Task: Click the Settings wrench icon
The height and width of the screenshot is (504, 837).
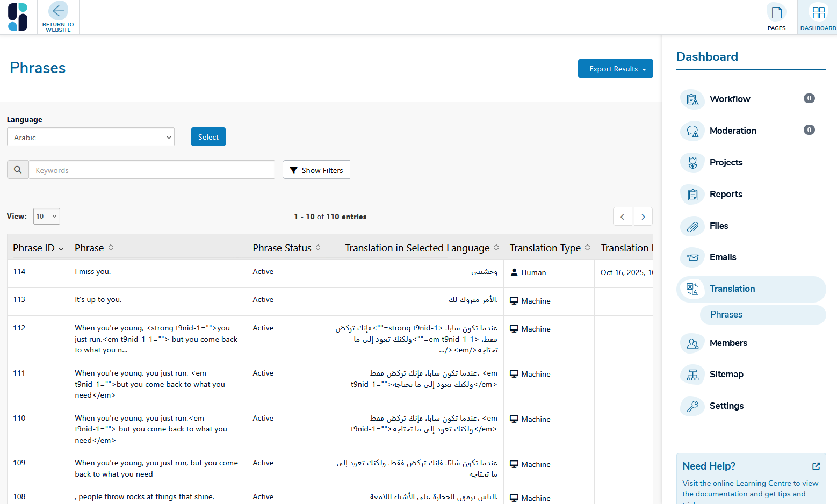Action: point(692,406)
